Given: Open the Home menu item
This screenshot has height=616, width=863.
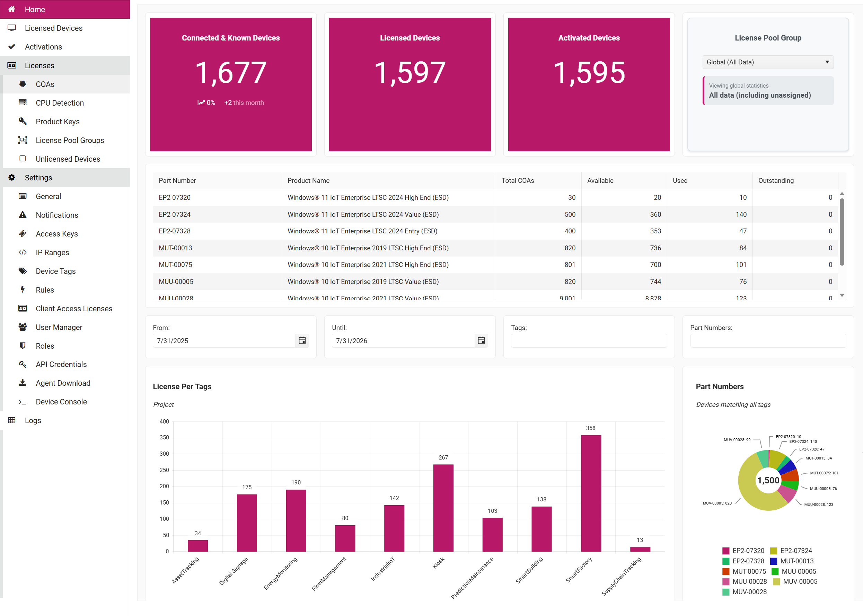Looking at the screenshot, I should click(x=65, y=9).
